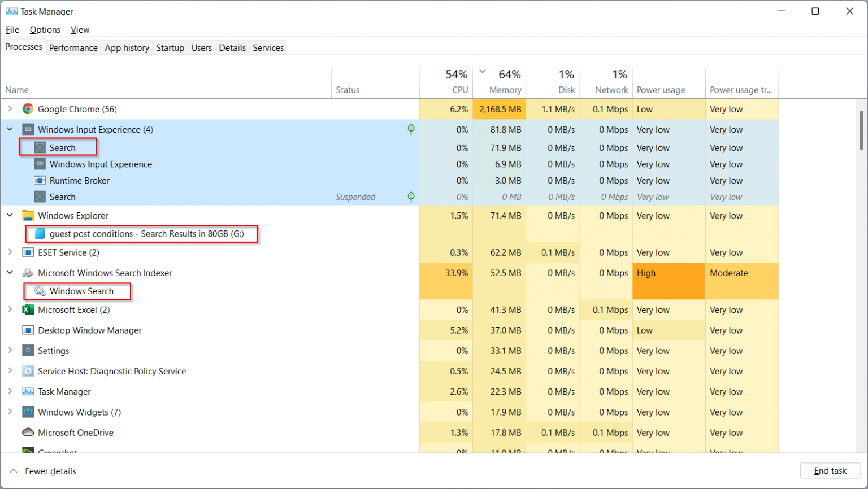The height and width of the screenshot is (489, 868).
Task: Click the End task button
Action: tap(830, 470)
